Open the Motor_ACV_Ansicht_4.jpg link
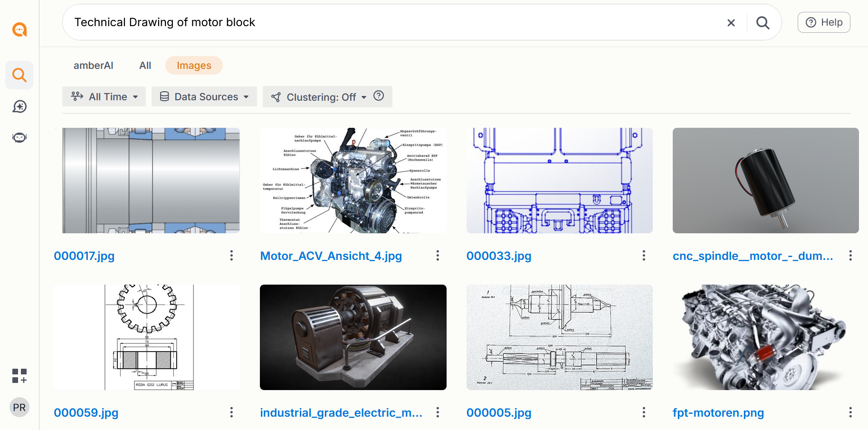This screenshot has height=430, width=868. [331, 256]
